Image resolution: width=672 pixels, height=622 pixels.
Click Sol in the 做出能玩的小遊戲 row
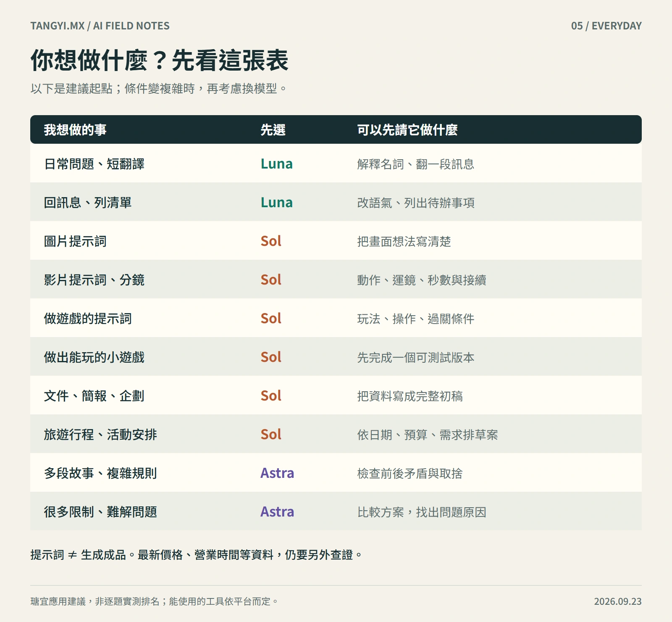pyautogui.click(x=271, y=357)
